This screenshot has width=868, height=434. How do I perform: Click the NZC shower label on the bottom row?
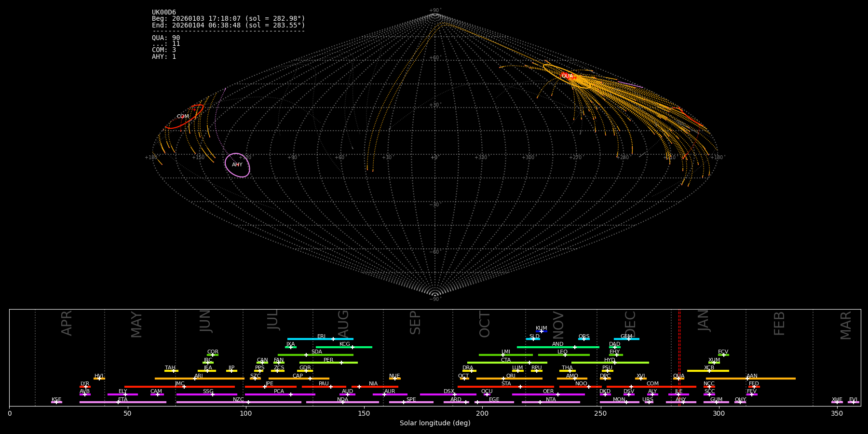coord(238,400)
